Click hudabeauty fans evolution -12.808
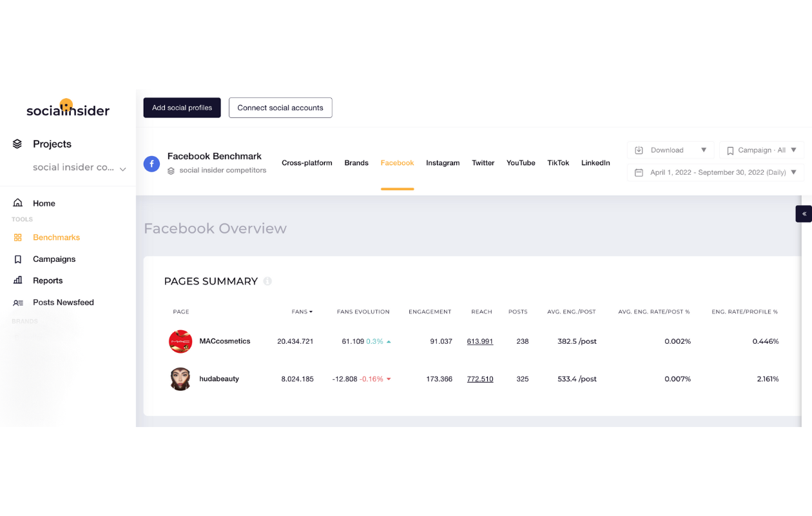 (345, 379)
